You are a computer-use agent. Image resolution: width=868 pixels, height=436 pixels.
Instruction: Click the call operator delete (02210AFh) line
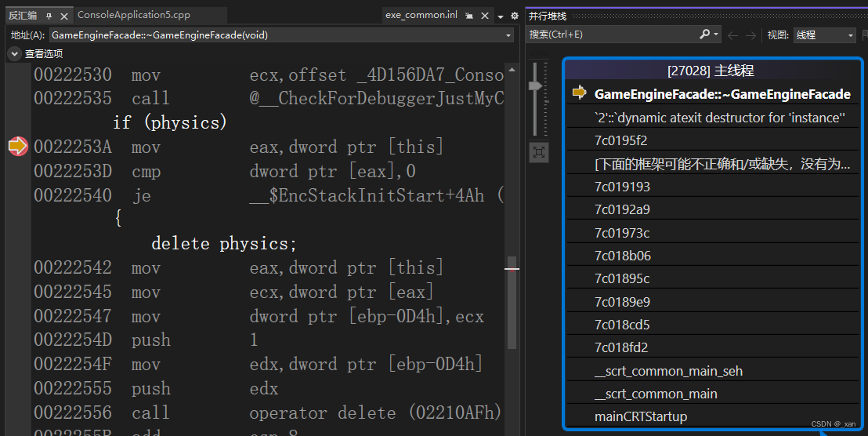pos(268,412)
